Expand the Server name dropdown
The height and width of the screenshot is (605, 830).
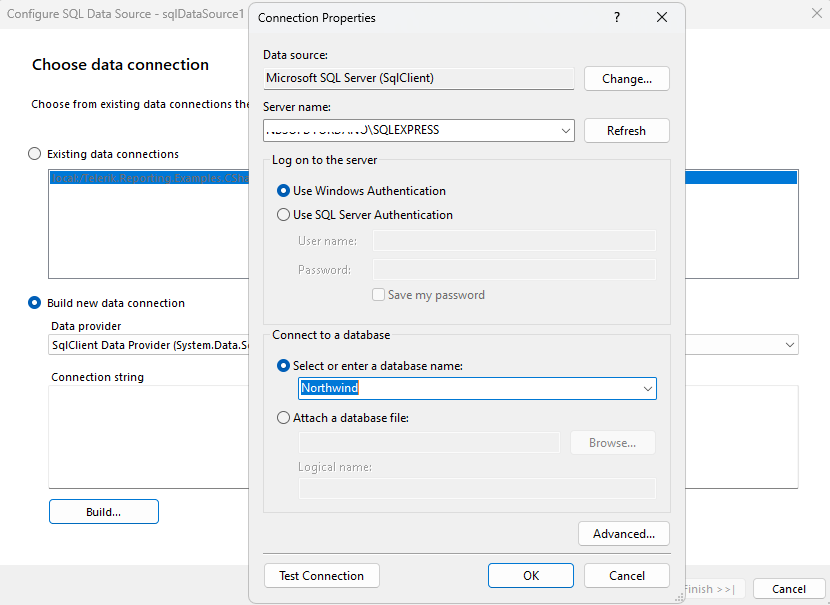coord(565,130)
